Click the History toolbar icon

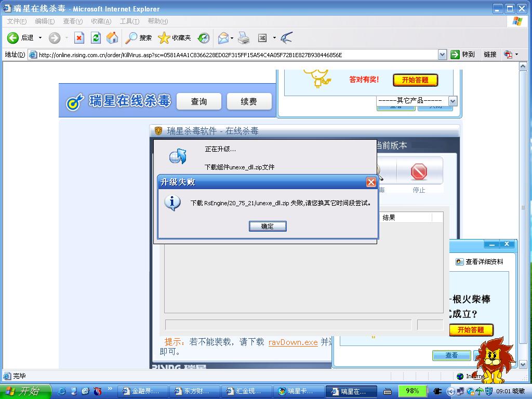204,37
